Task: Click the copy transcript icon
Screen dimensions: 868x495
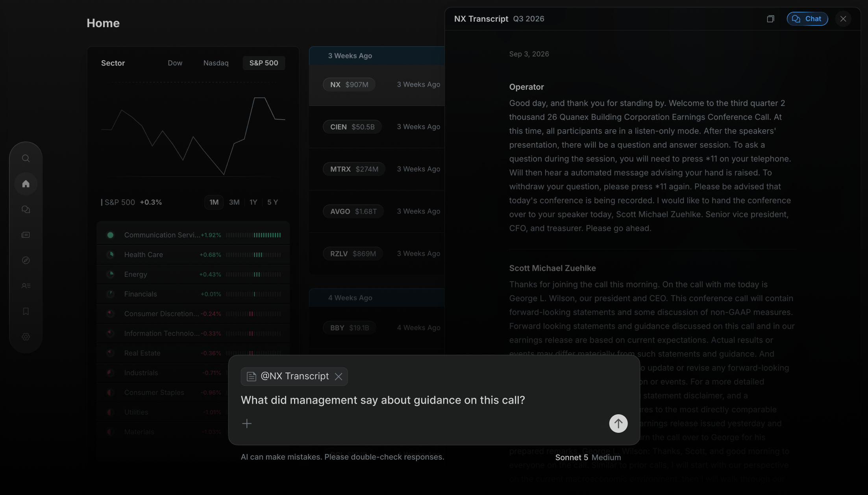Action: coord(770,19)
